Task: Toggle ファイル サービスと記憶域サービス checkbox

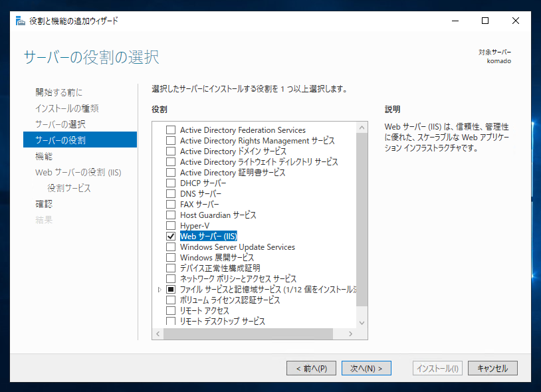Action: tap(171, 289)
